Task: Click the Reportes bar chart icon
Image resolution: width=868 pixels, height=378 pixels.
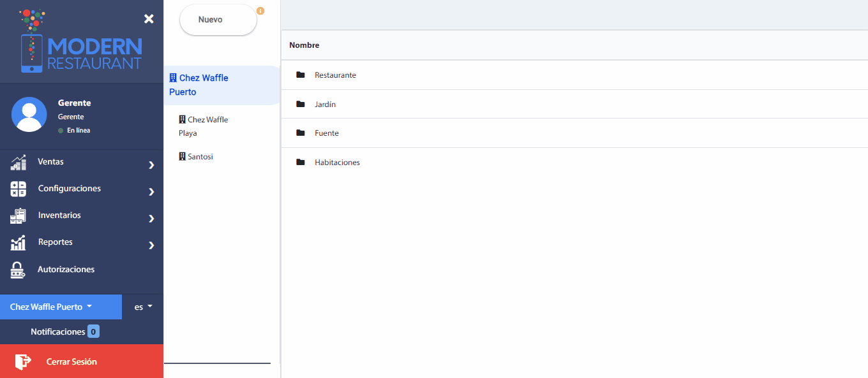Action: click(19, 243)
